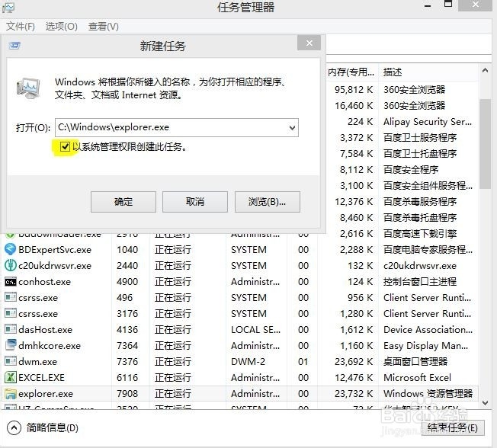Click the explorer.exe folder icon

point(10,393)
